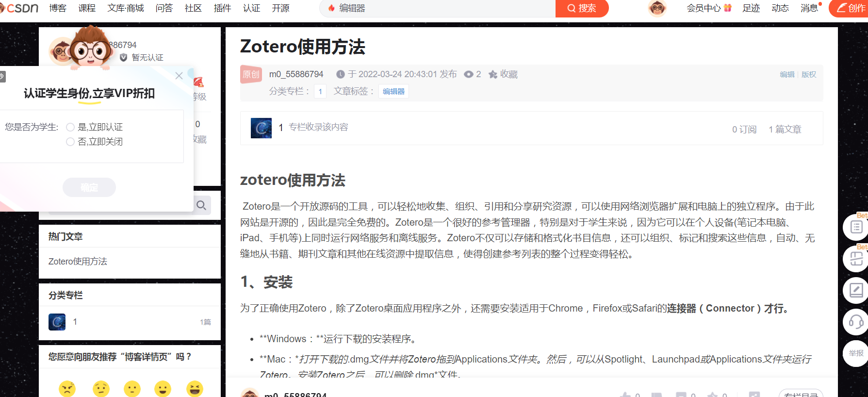Click the 0 订阅 count
Viewport: 868px width, 397px height.
(744, 130)
